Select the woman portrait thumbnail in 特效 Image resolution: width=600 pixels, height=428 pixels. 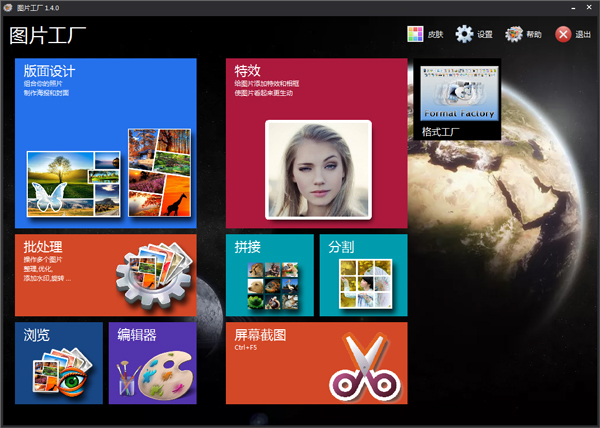pyautogui.click(x=318, y=168)
